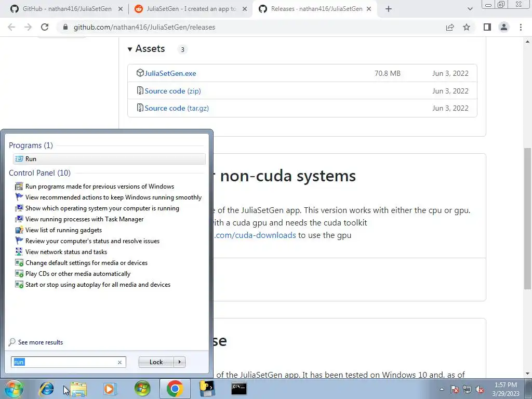532x399 pixels.
Task: Switch to the GitHub nathan416/JuliaSetGen tab
Action: point(66,9)
